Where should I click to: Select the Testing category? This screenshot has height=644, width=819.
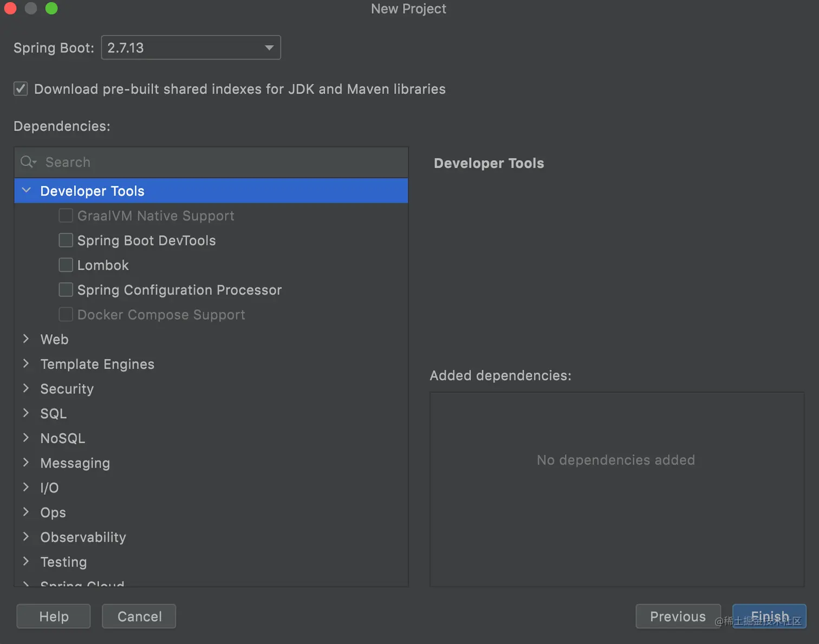pyautogui.click(x=63, y=562)
